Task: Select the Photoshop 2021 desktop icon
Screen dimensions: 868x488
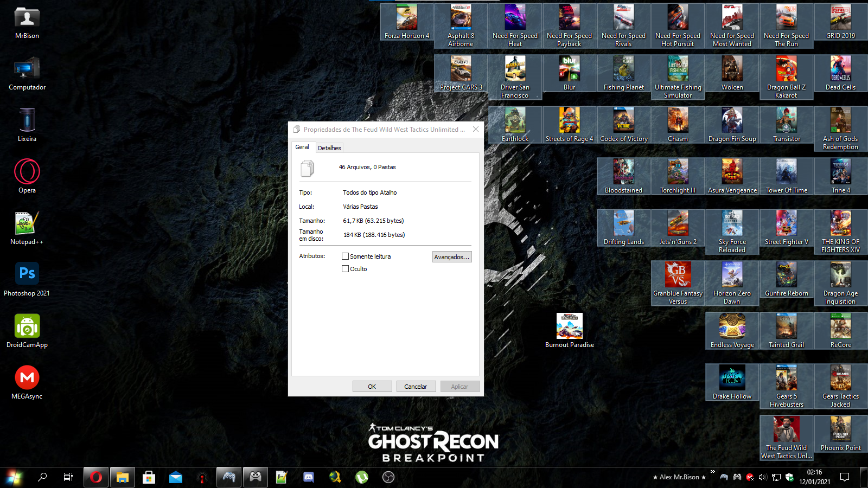Action: click(27, 280)
